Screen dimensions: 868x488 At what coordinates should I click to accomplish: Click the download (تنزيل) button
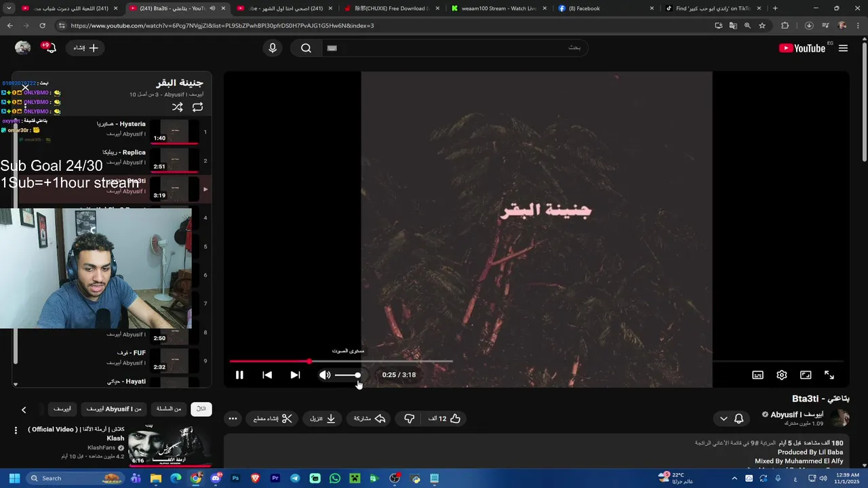tap(323, 419)
